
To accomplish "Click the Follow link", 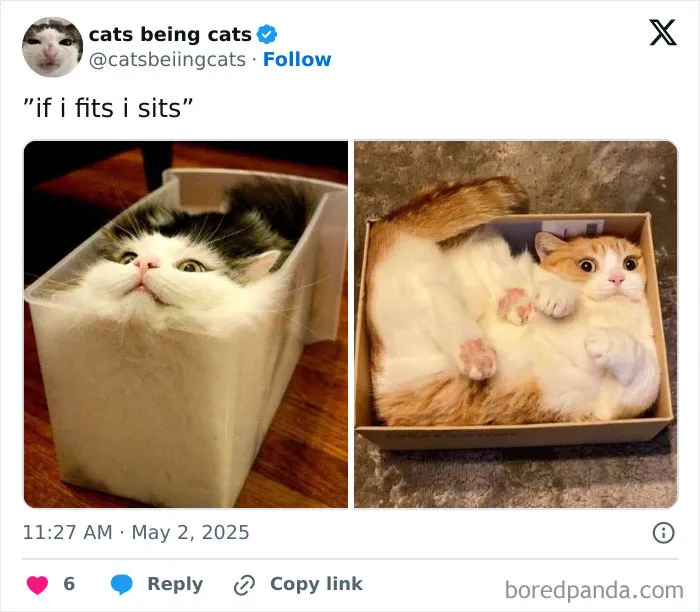I will point(297,59).
